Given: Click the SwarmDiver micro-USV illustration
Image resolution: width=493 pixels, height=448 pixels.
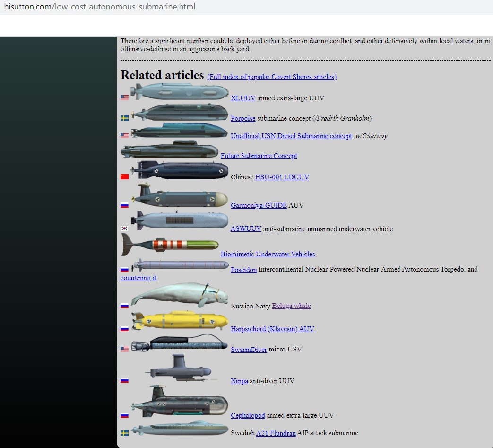Looking at the screenshot, I should [179, 343].
